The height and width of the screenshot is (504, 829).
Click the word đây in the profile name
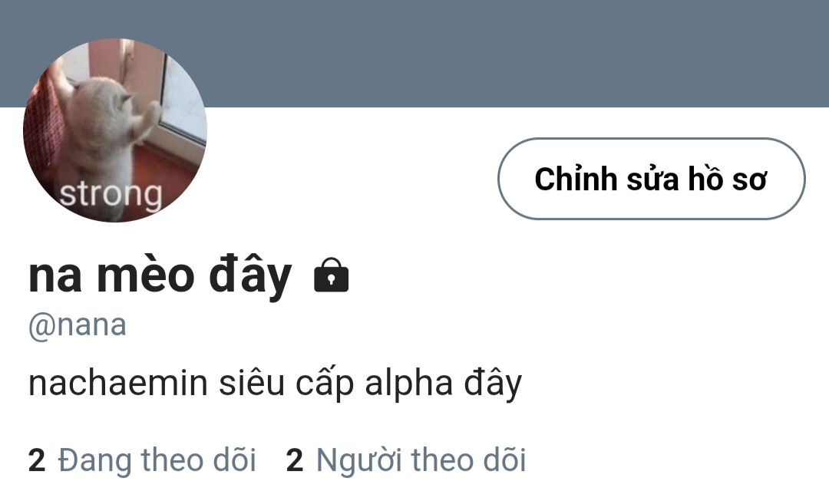[250, 277]
